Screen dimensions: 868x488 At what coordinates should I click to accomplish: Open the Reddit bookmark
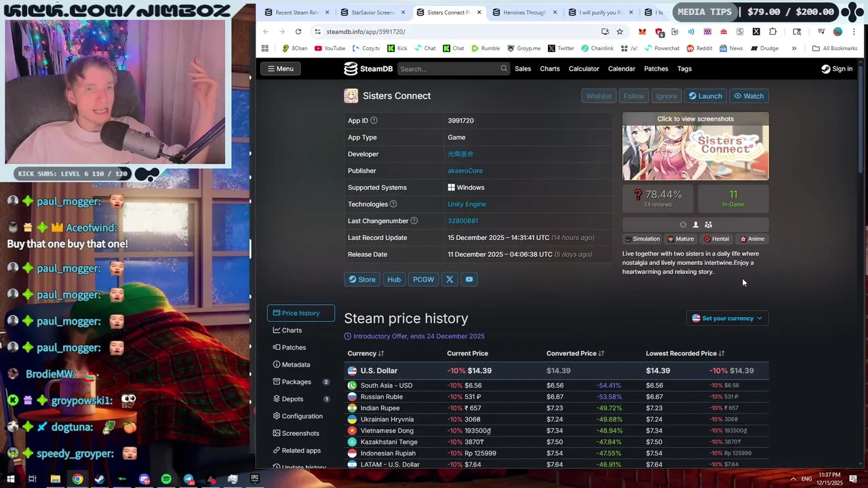[699, 48]
